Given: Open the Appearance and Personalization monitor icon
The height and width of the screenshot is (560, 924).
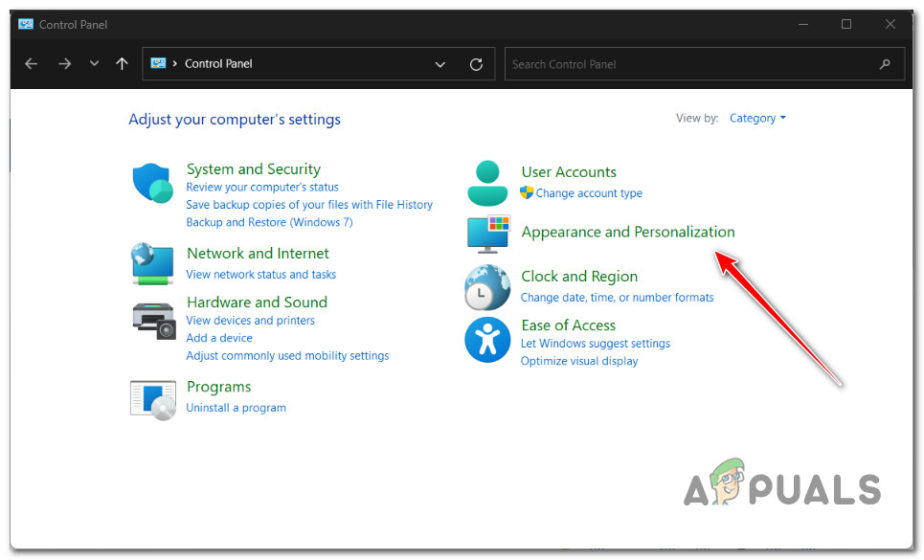Looking at the screenshot, I should coord(487,234).
